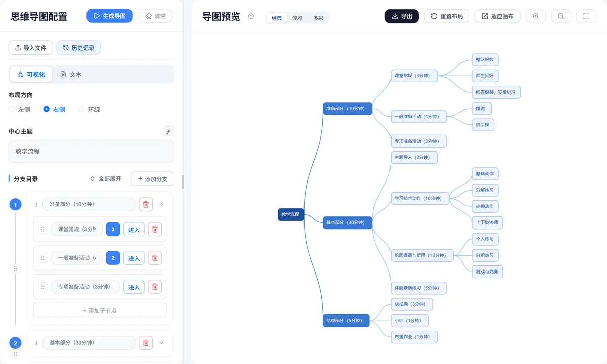The height and width of the screenshot is (364, 607).
Task: Click the 学习技术动作（10分钟）node
Action: tap(420, 198)
